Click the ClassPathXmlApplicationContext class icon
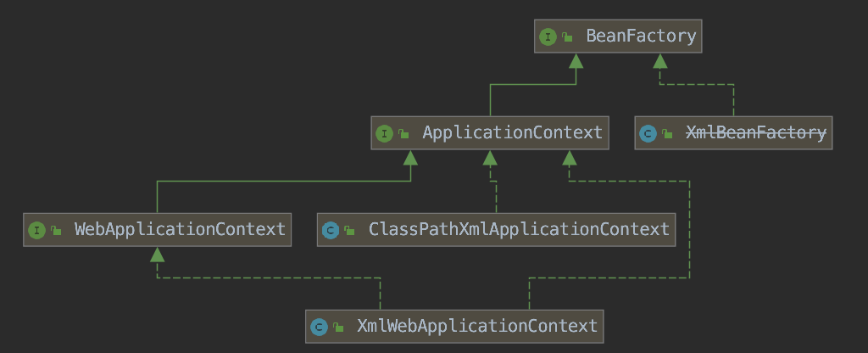The height and width of the screenshot is (353, 868). (x=331, y=230)
